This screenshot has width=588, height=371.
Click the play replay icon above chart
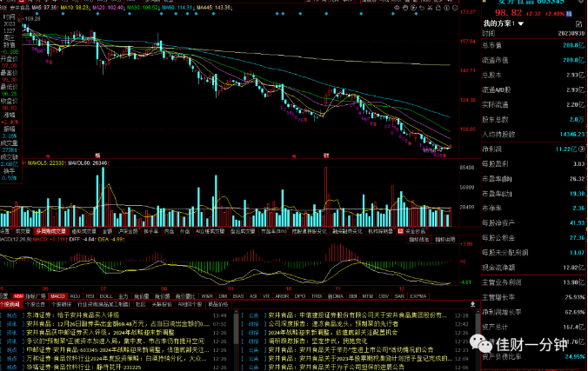(413, 8)
